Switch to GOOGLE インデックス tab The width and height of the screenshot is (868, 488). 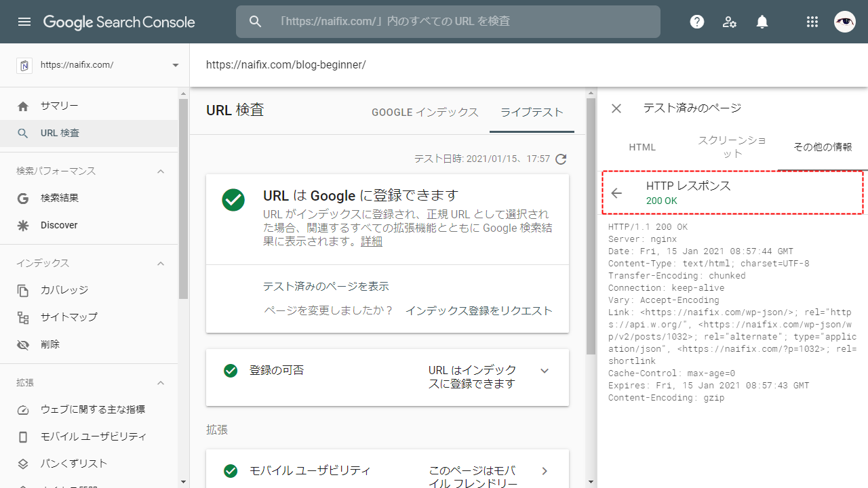coord(425,113)
